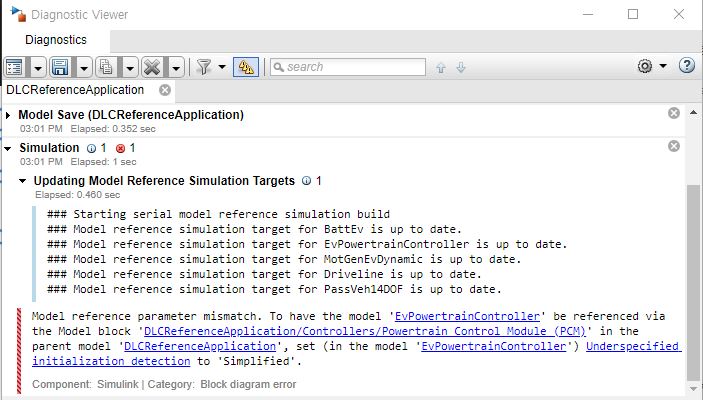Image resolution: width=703 pixels, height=400 pixels.
Task: Click the Driveline up to date line
Action: coord(264,274)
